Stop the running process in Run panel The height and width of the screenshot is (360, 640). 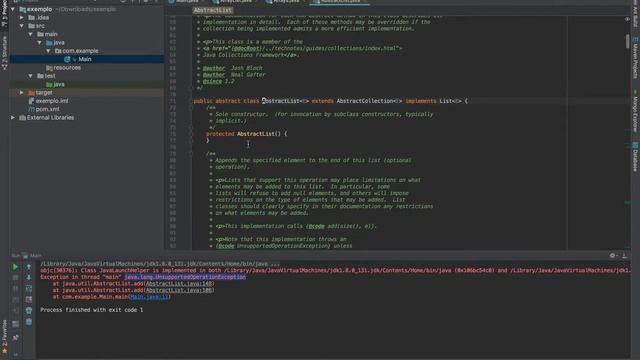15,278
